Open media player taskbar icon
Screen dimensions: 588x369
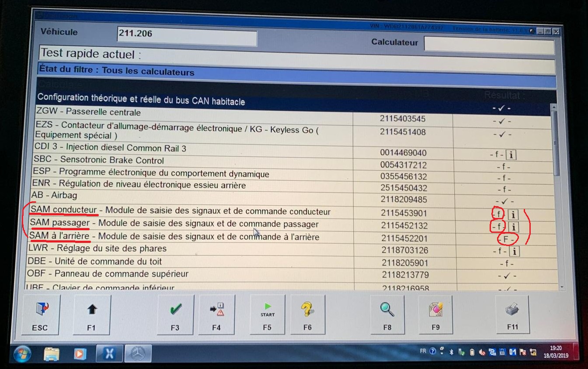click(80, 353)
